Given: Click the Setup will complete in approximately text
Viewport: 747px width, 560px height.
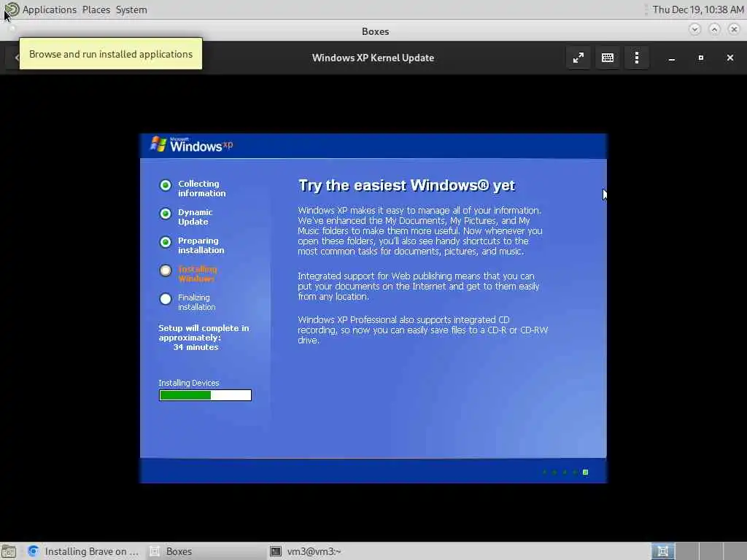Looking at the screenshot, I should (x=204, y=332).
